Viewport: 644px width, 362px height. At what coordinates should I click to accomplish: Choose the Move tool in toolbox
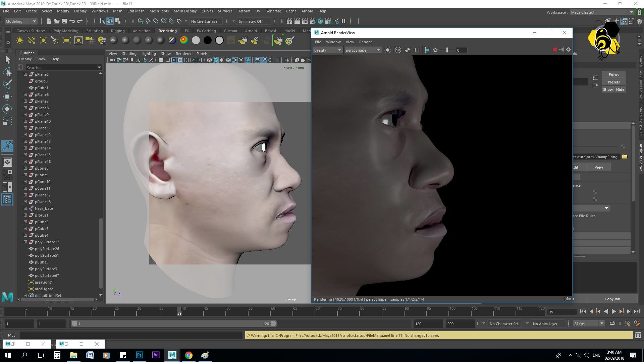(x=7, y=97)
